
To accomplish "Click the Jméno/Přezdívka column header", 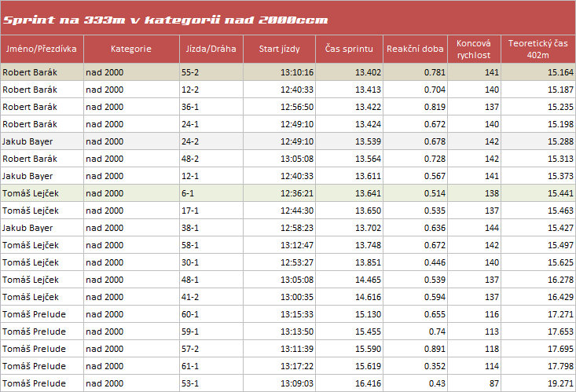I will tap(42, 49).
